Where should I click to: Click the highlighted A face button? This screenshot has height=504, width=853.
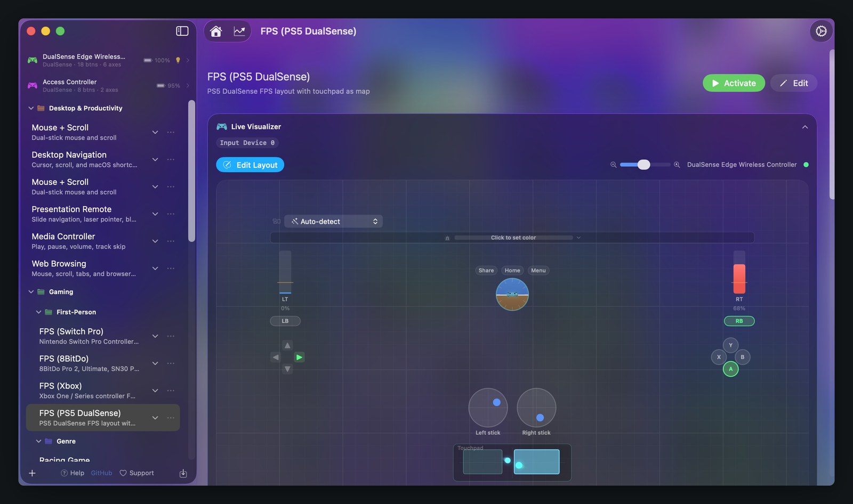[x=730, y=369]
